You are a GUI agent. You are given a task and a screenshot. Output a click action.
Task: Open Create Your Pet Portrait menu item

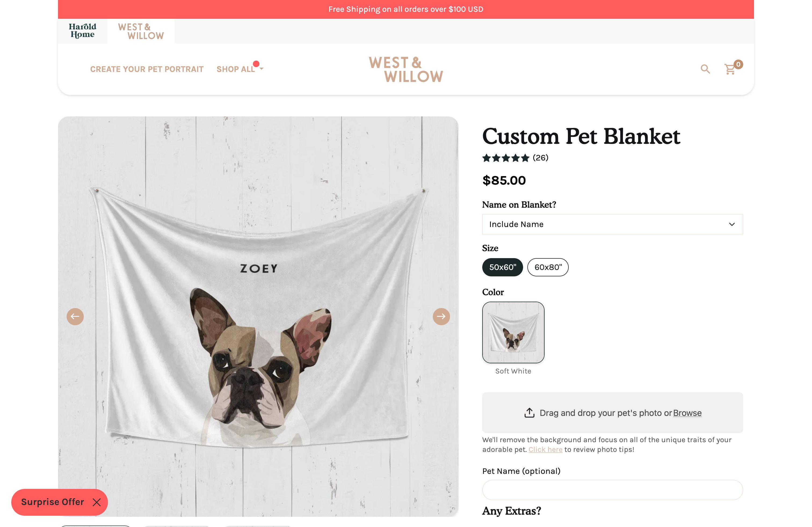[x=147, y=69]
